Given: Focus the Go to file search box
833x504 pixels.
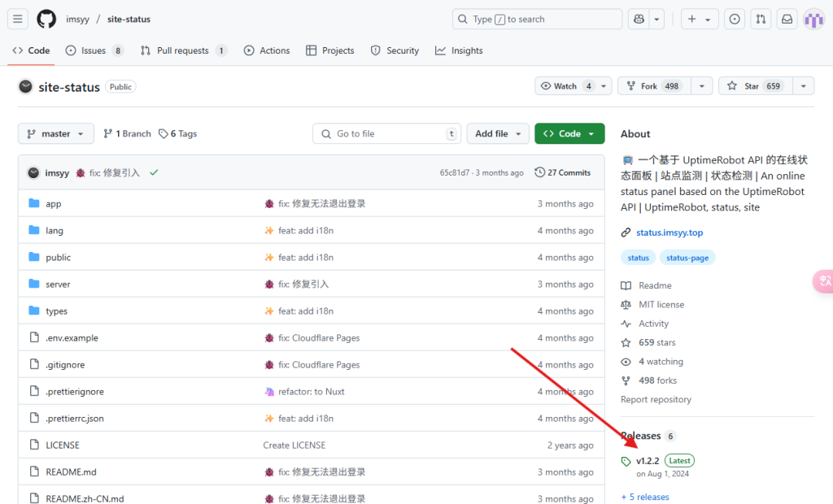Looking at the screenshot, I should 386,134.
